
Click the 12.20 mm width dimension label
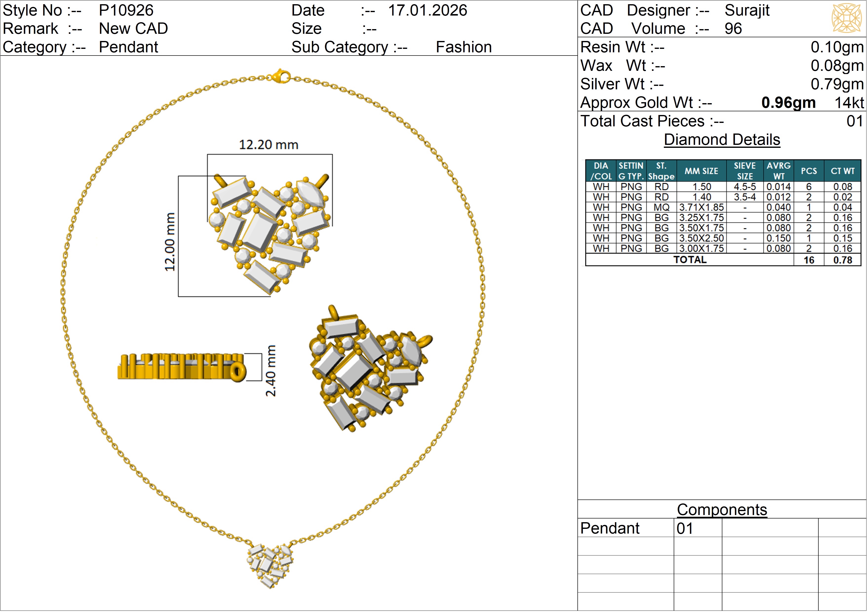click(x=268, y=145)
